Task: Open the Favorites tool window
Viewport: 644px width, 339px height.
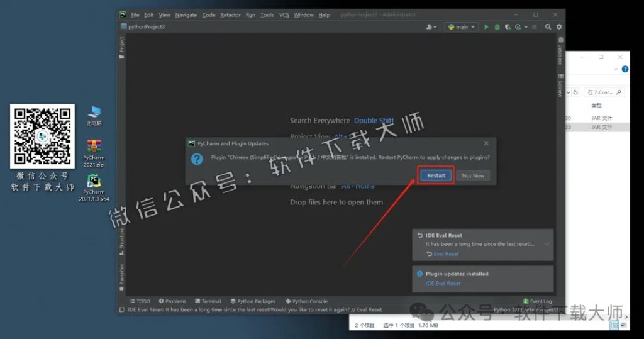Action: point(121,277)
